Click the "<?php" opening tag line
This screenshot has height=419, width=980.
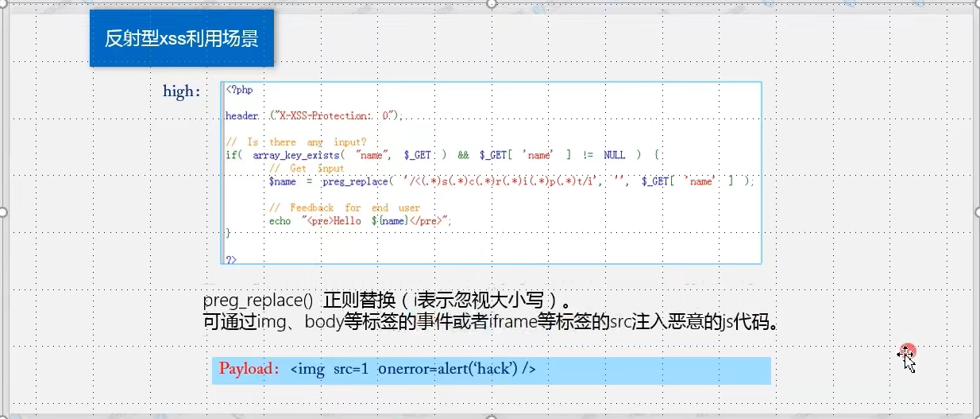click(x=239, y=91)
